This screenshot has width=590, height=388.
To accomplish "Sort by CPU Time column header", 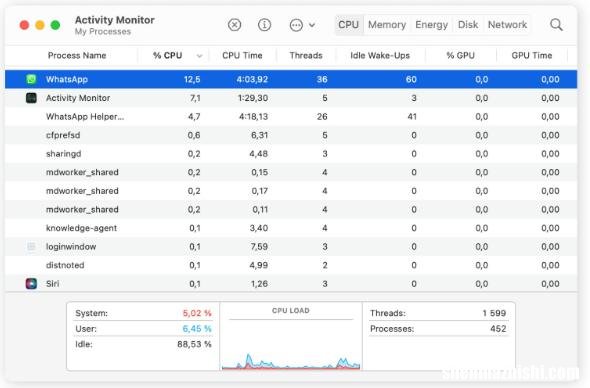I will point(242,55).
